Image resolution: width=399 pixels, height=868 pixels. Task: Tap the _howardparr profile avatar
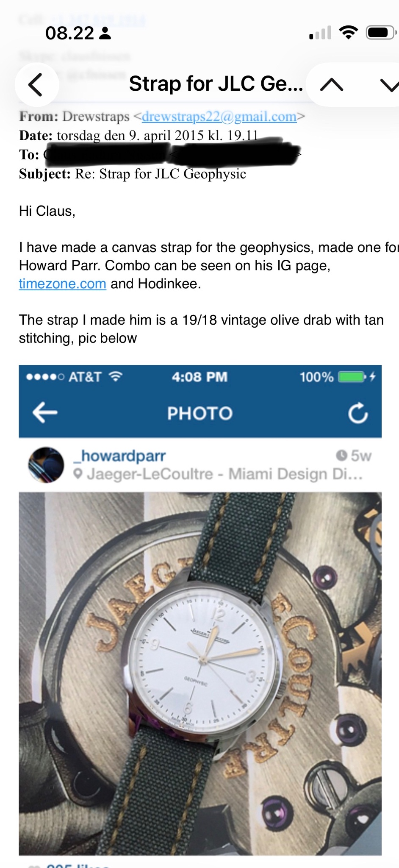point(46,465)
